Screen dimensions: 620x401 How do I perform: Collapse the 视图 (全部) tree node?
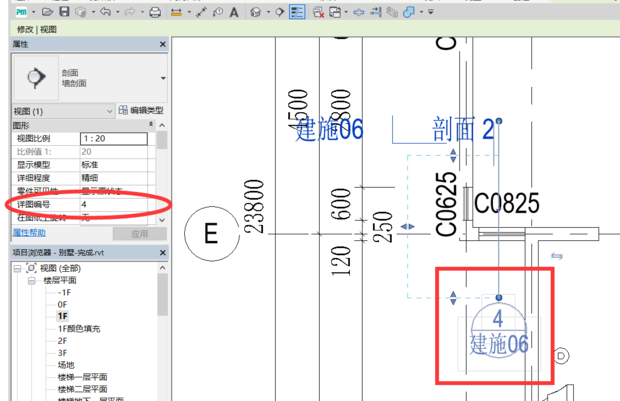pos(18,269)
